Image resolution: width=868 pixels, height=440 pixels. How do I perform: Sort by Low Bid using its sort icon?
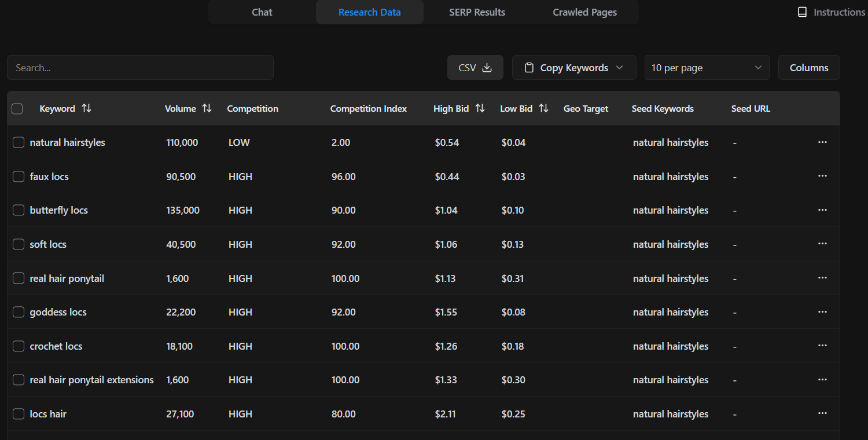(x=543, y=108)
